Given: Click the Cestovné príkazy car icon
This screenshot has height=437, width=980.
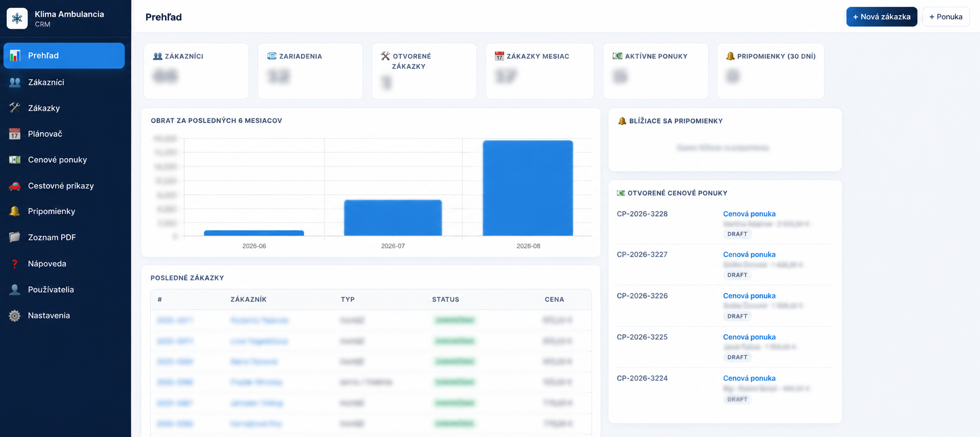Looking at the screenshot, I should click(x=15, y=186).
